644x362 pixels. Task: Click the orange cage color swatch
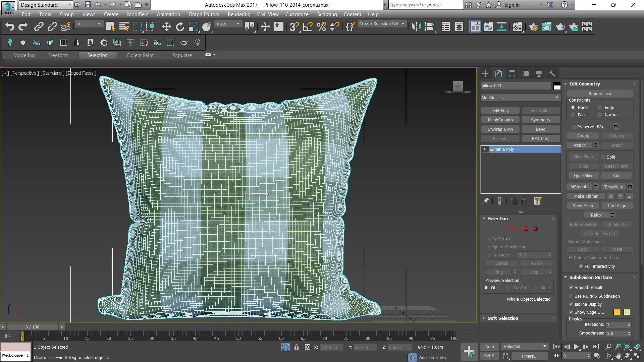616,312
